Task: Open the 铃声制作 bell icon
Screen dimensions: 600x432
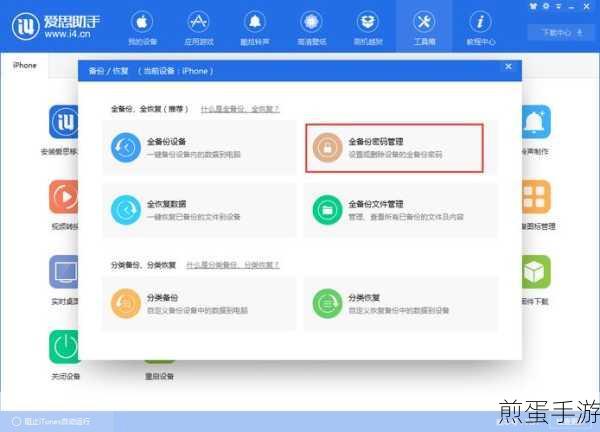Action: (536, 122)
